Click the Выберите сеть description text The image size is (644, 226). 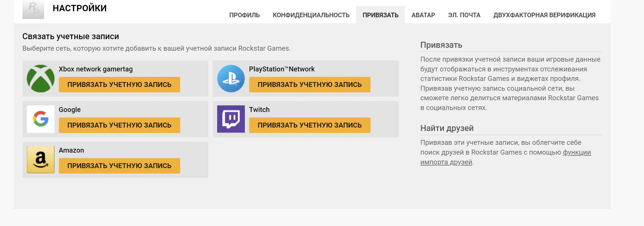click(157, 48)
